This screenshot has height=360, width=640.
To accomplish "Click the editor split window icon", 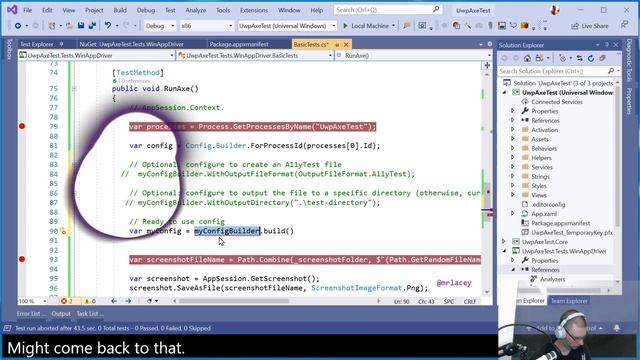I will [x=487, y=65].
